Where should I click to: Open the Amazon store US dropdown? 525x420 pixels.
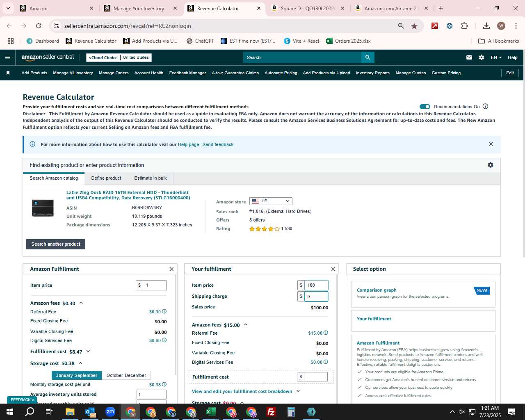[x=271, y=201]
